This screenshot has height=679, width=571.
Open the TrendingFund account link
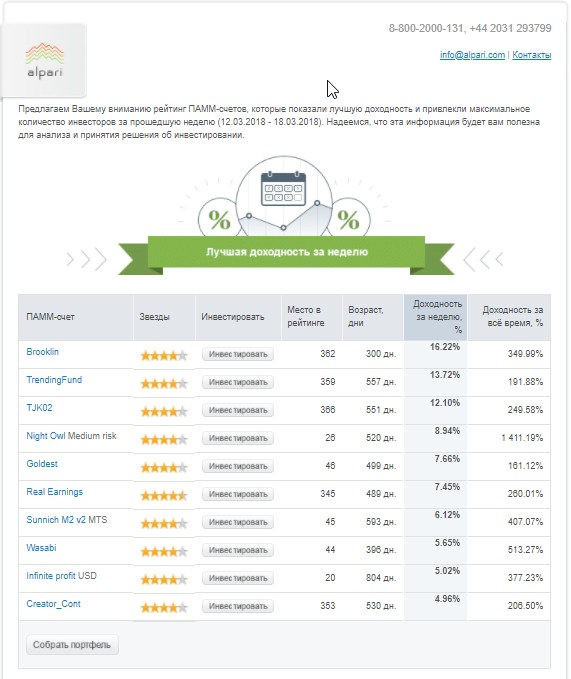(x=54, y=380)
